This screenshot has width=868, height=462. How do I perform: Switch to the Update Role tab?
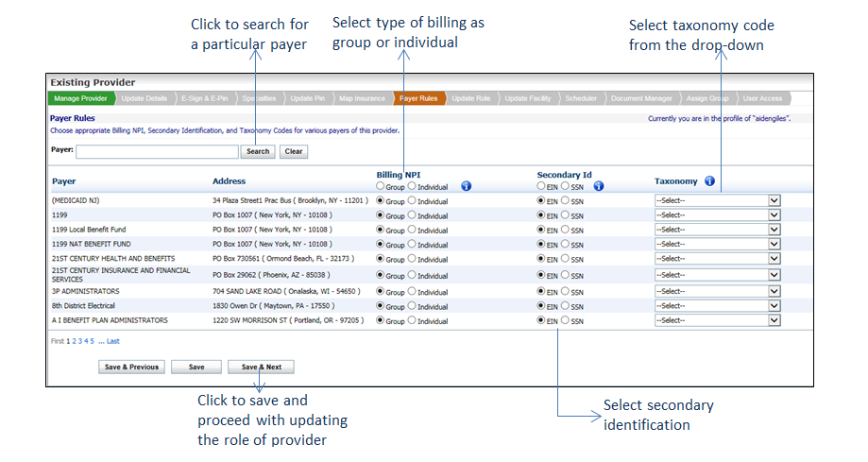470,98
